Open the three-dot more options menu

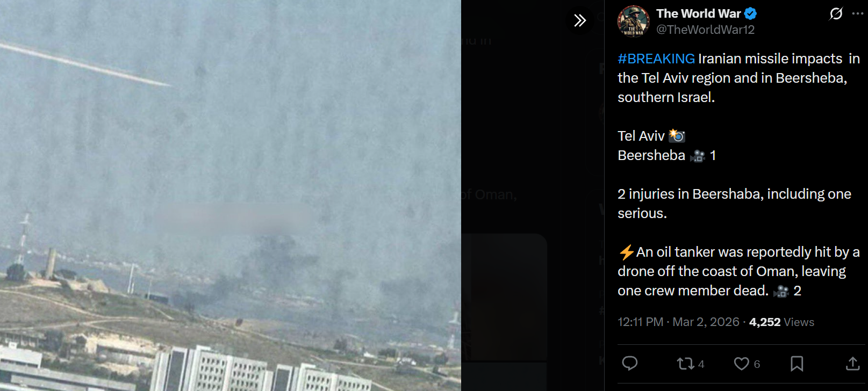[x=858, y=13]
